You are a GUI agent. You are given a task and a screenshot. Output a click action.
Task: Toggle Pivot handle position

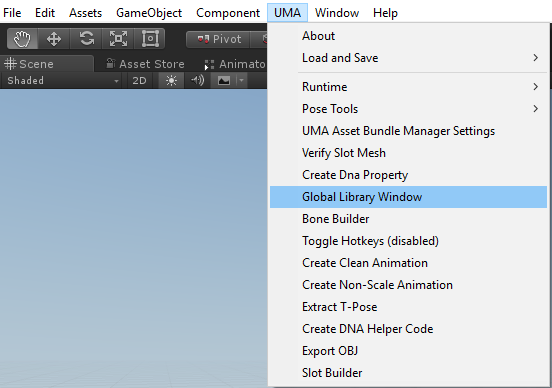point(218,39)
